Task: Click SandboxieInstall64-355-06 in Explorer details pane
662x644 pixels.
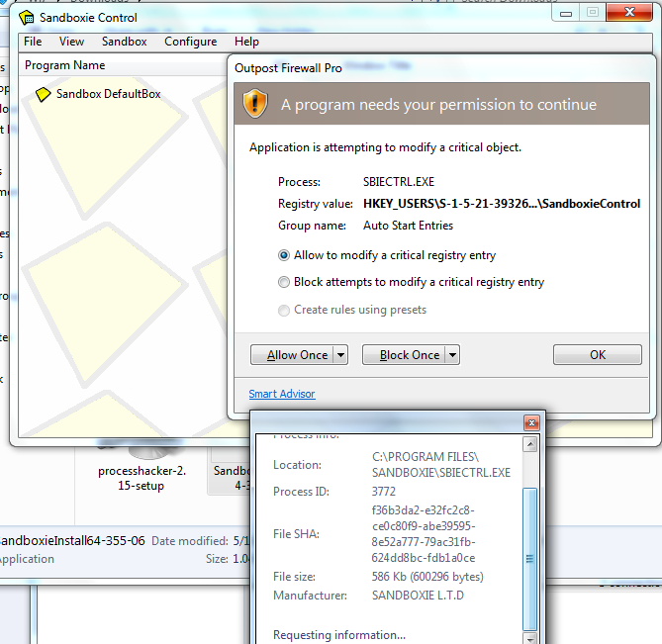Action: pos(72,540)
